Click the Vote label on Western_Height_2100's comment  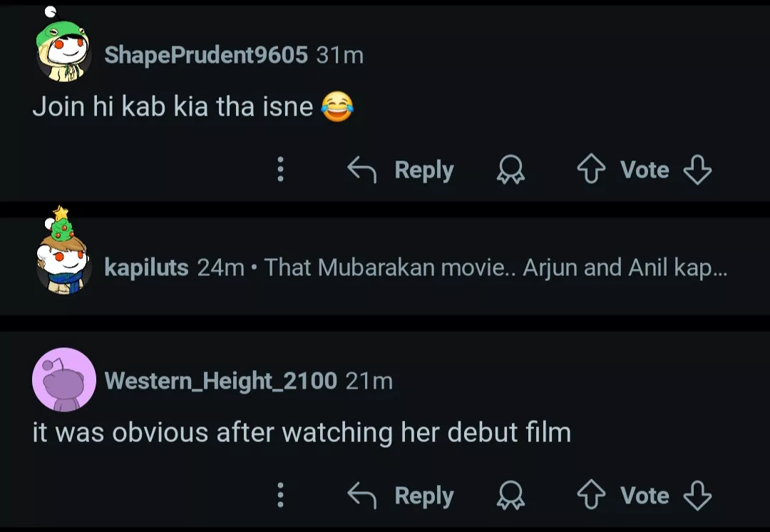tap(645, 495)
